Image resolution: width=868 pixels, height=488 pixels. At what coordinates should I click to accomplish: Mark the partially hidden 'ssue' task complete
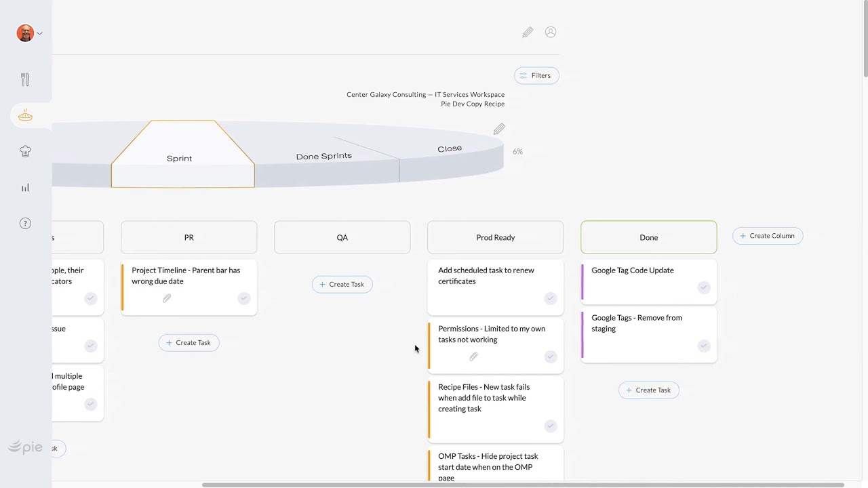(x=91, y=346)
